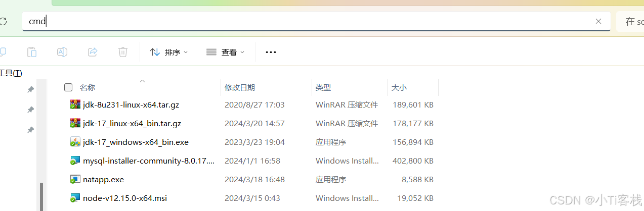
Task: Select file natapp.exe by name
Action: (x=103, y=179)
